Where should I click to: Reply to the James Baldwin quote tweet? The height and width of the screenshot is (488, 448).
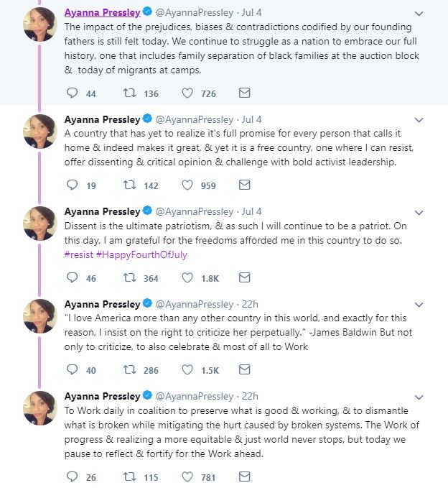(x=72, y=369)
